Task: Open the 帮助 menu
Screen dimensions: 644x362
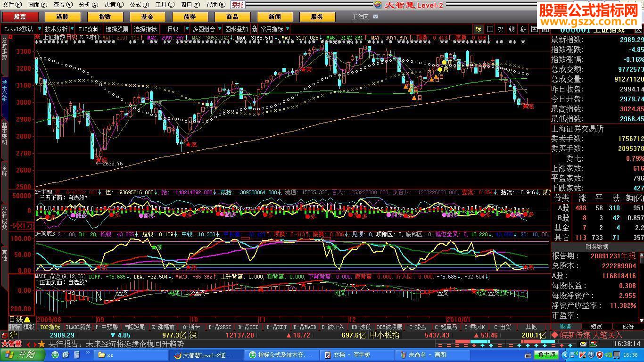Action: tap(215, 5)
